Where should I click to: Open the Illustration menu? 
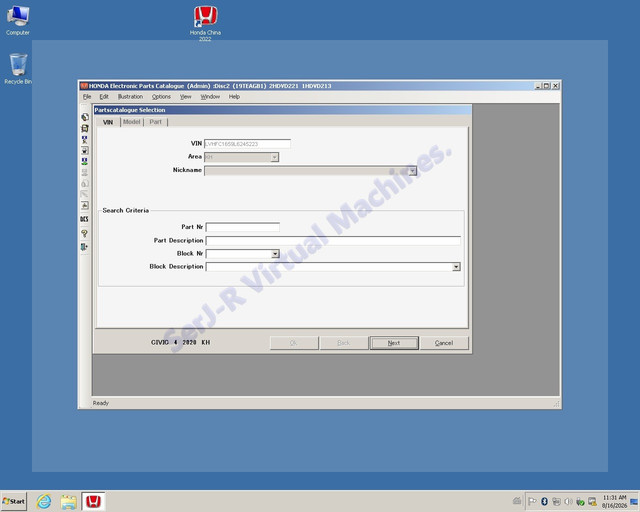pos(130,97)
